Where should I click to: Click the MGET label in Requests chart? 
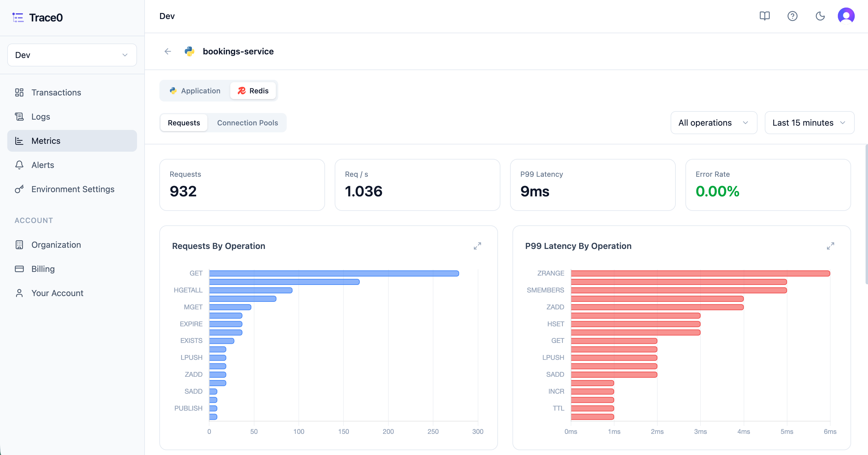pyautogui.click(x=193, y=307)
